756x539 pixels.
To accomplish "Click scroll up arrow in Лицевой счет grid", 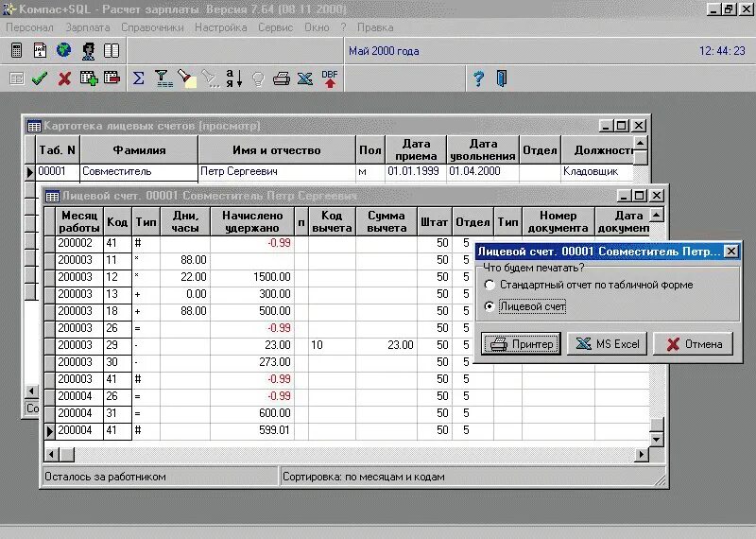I will click(657, 215).
